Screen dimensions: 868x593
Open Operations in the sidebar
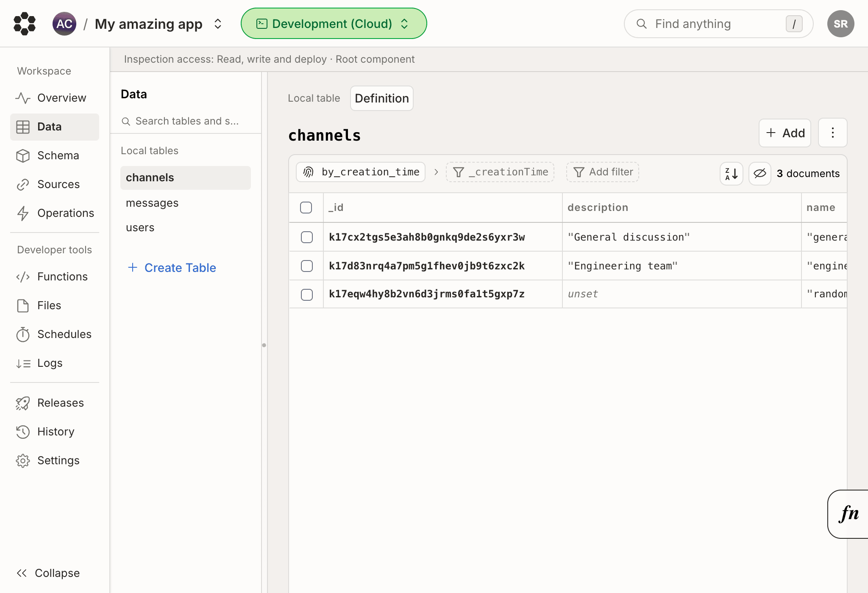point(55,213)
